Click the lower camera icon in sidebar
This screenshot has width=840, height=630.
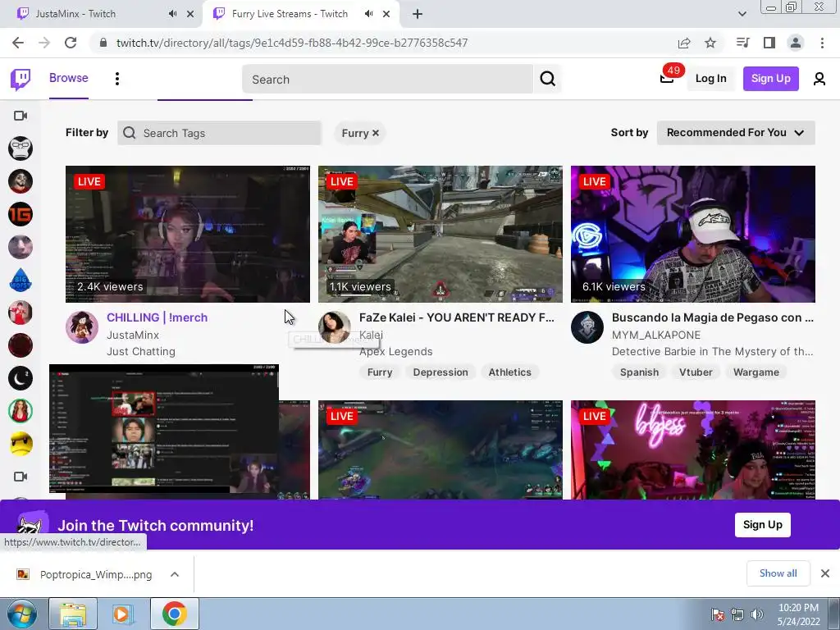(x=21, y=477)
